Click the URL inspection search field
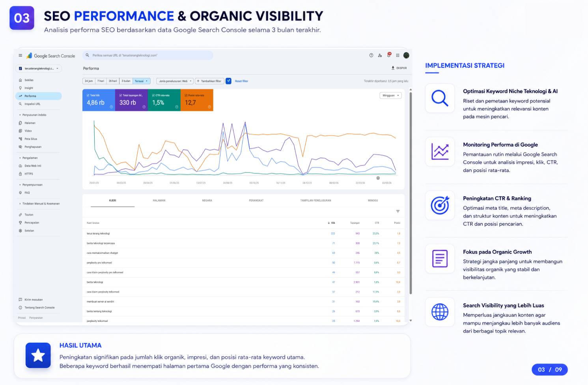The width and height of the screenshot is (588, 385). [x=148, y=55]
